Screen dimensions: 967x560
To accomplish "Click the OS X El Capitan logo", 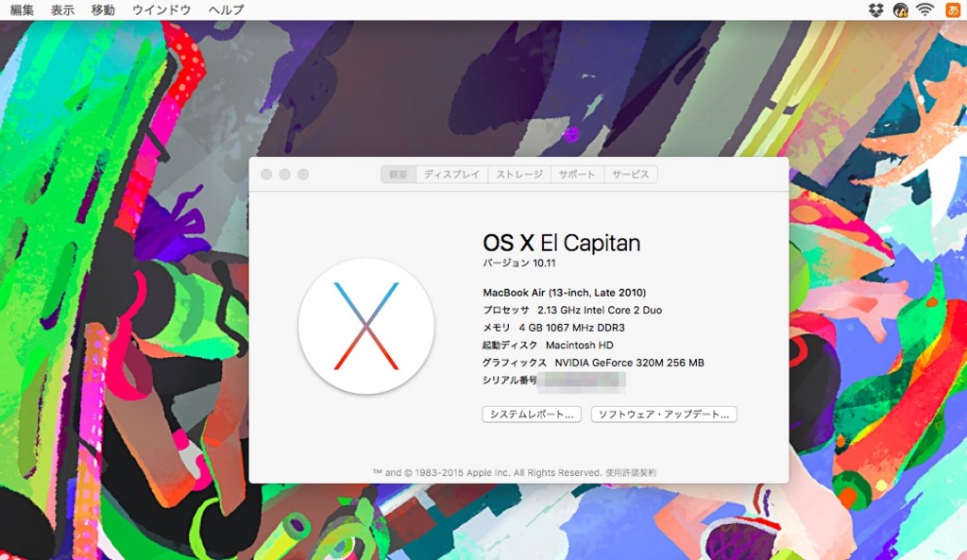I will [x=366, y=326].
